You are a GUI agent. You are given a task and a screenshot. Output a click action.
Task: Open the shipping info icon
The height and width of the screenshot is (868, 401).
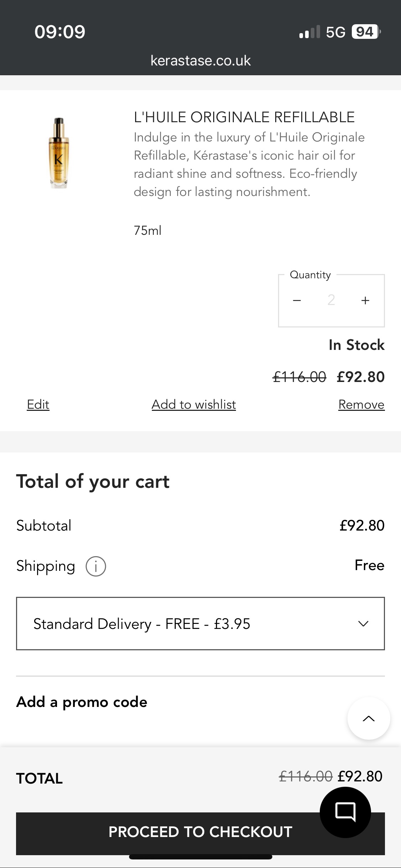[x=96, y=566]
